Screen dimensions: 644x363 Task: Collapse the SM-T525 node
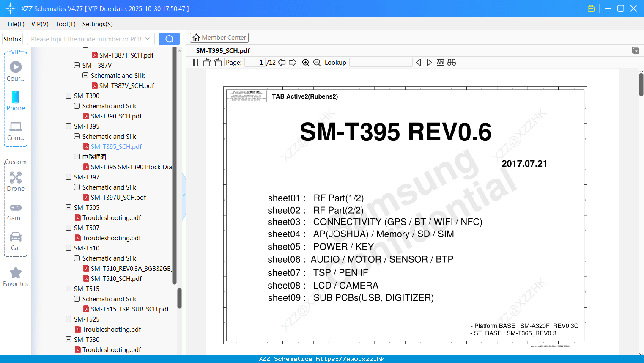click(x=69, y=319)
